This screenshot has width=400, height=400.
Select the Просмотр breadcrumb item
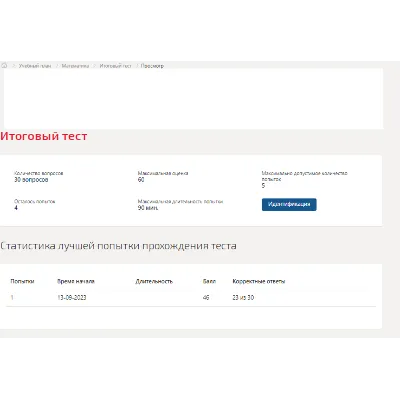pos(152,66)
